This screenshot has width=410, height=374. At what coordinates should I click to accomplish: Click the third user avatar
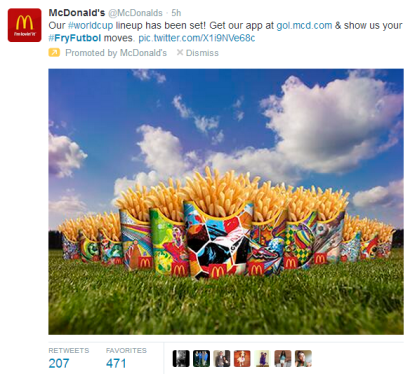click(x=222, y=359)
